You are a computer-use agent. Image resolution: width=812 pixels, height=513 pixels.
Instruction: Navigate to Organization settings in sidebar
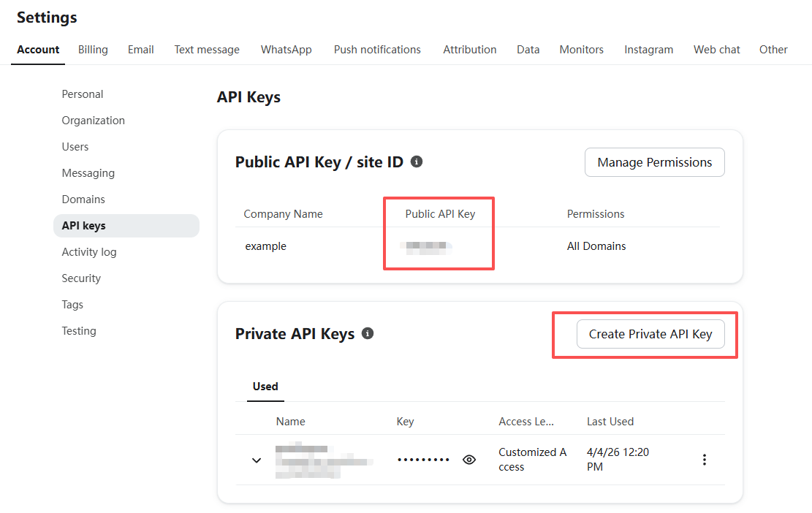[x=93, y=121]
